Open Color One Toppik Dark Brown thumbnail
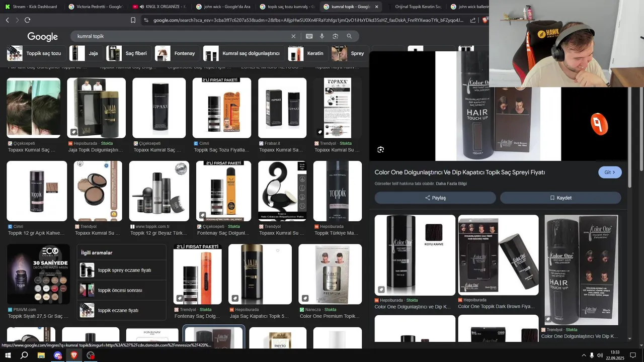Image resolution: width=644 pixels, height=362 pixels. click(498, 255)
